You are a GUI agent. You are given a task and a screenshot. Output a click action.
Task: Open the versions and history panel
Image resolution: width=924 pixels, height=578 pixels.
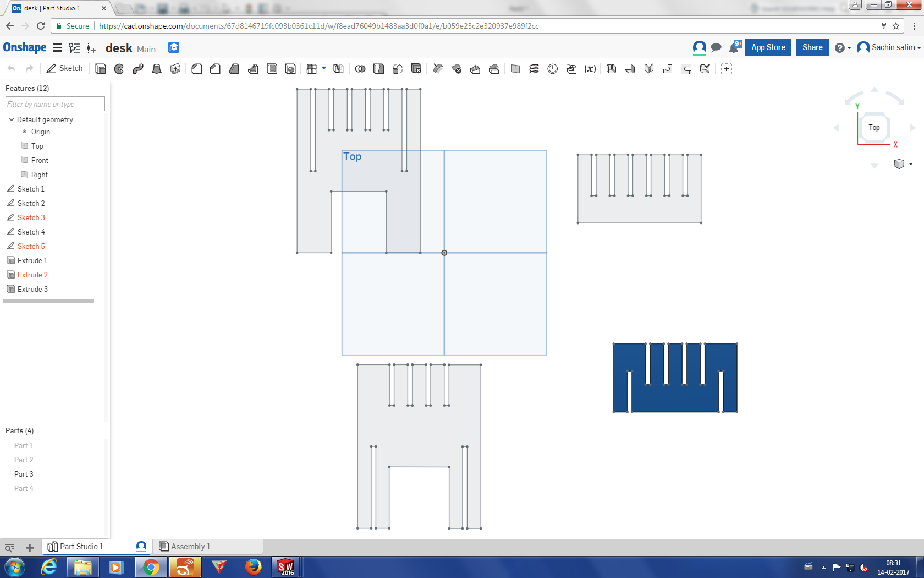coord(74,48)
